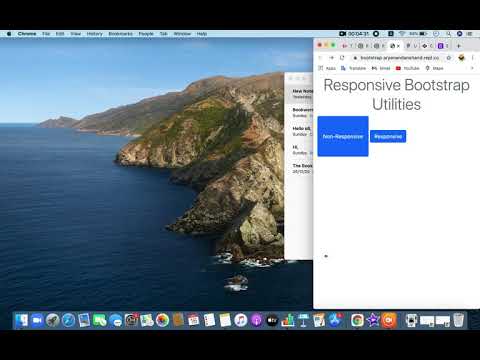Open Translate bookmark

[x=354, y=68]
